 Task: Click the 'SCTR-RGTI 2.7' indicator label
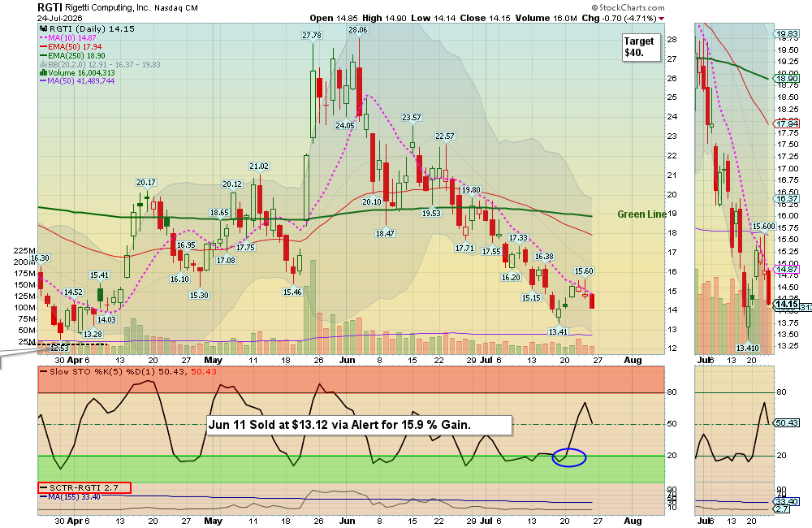tap(84, 487)
